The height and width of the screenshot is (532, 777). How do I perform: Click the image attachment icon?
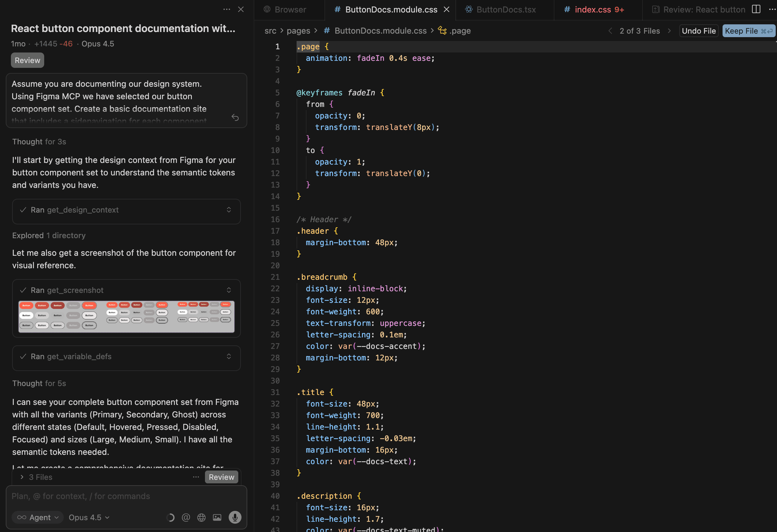pyautogui.click(x=217, y=517)
